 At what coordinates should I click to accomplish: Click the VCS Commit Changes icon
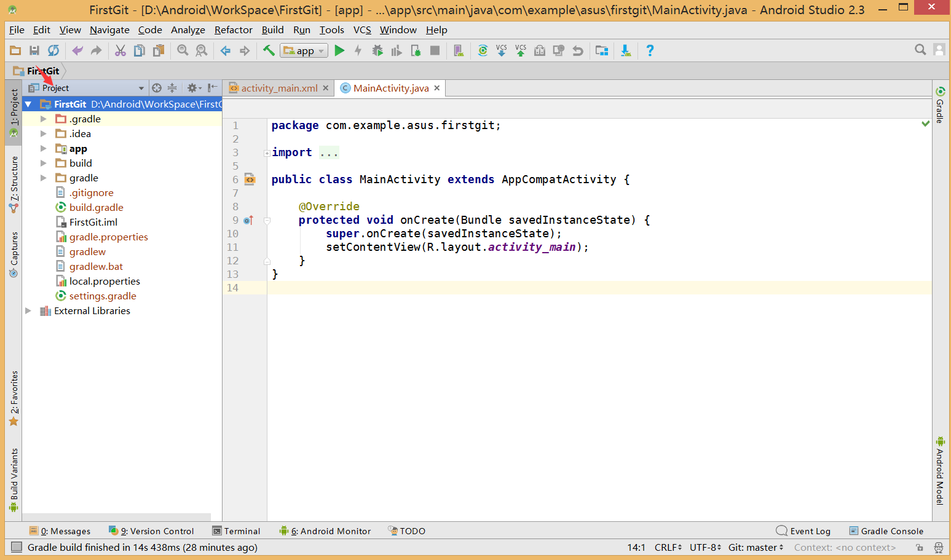coord(521,51)
